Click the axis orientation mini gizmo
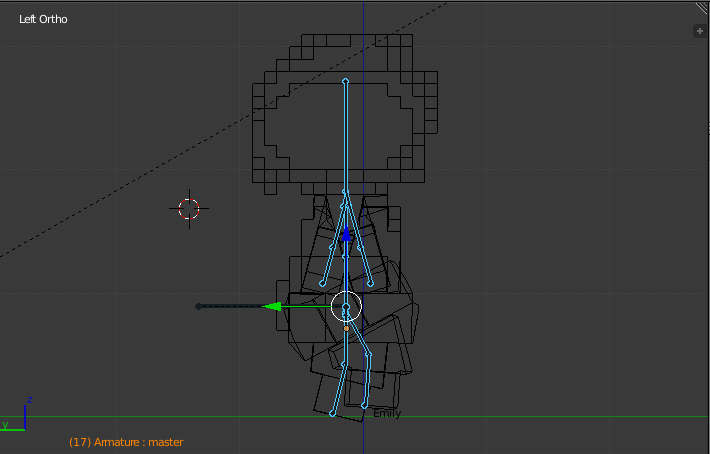The height and width of the screenshot is (454, 710). pyautogui.click(x=17, y=414)
